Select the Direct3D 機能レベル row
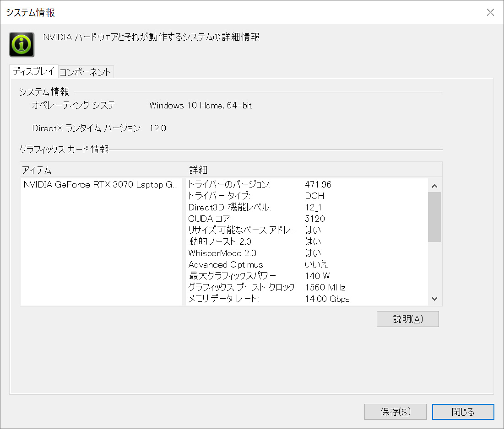 (307, 208)
